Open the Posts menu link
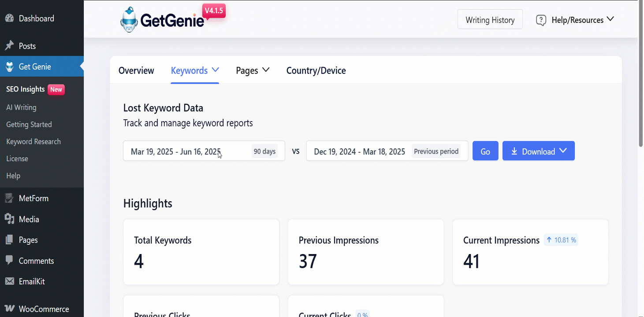 click(x=27, y=46)
